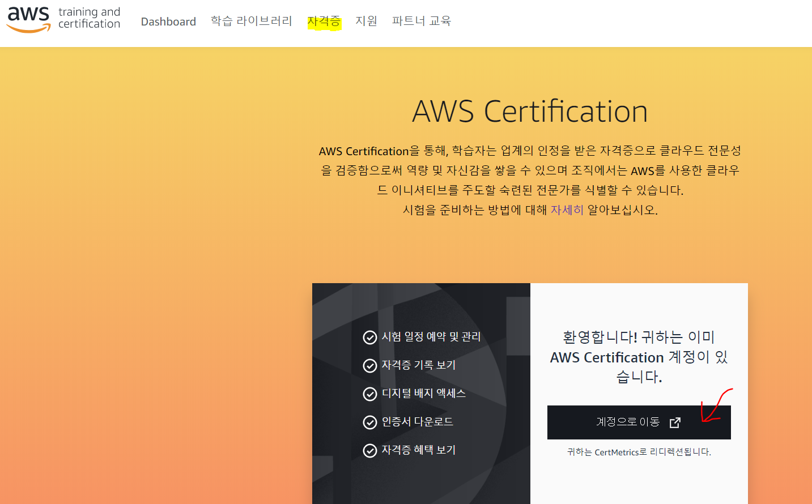Screen dimensions: 812x504
Task: Click the 계정으로 이동 button
Action: coord(639,422)
